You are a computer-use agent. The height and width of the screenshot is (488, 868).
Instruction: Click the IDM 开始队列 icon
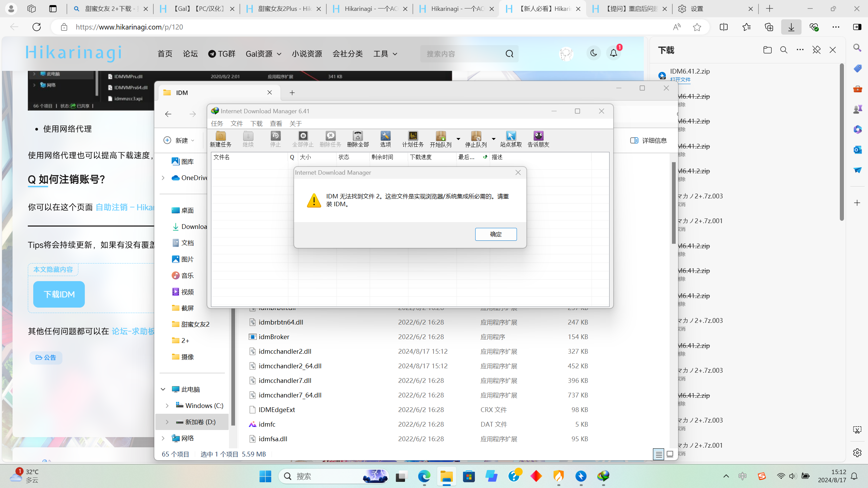[x=441, y=139]
